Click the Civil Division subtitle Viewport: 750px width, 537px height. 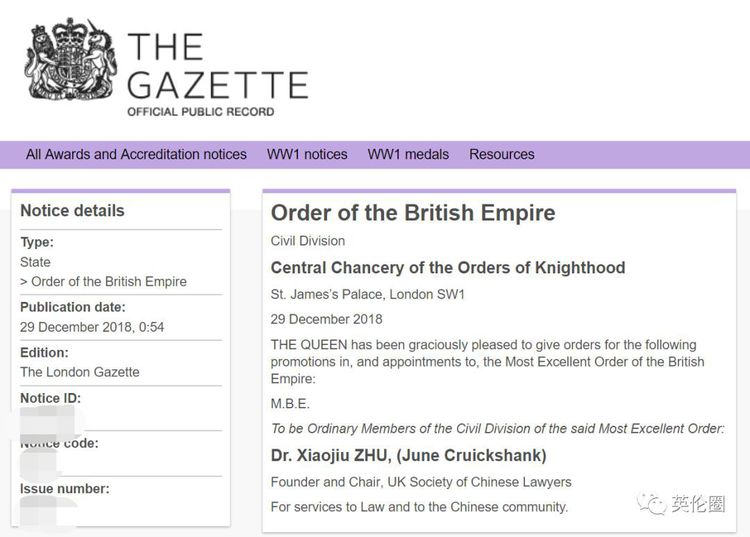(308, 241)
